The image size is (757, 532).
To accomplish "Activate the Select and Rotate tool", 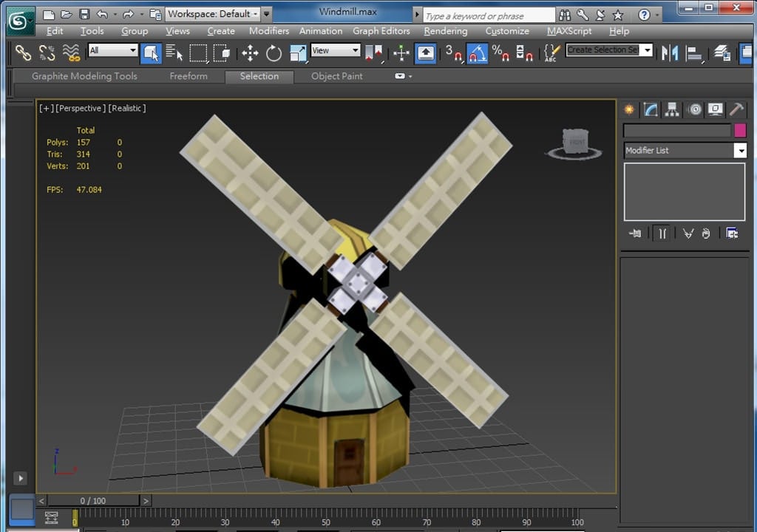I will pyautogui.click(x=274, y=52).
